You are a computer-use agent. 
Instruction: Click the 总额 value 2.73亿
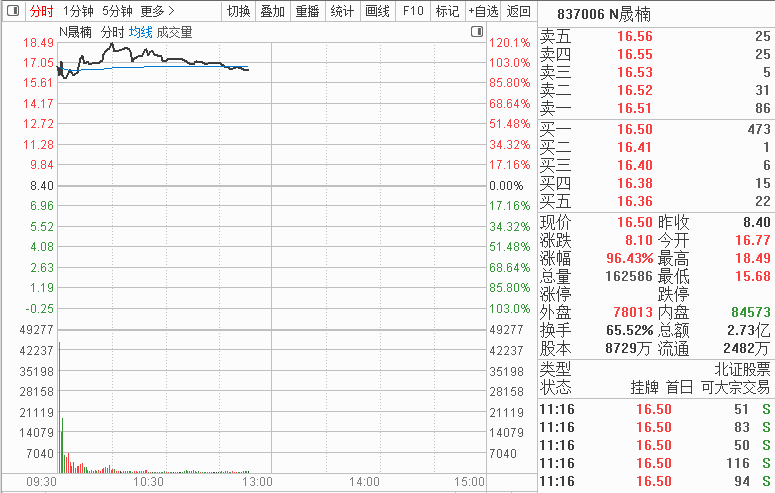[x=748, y=330]
